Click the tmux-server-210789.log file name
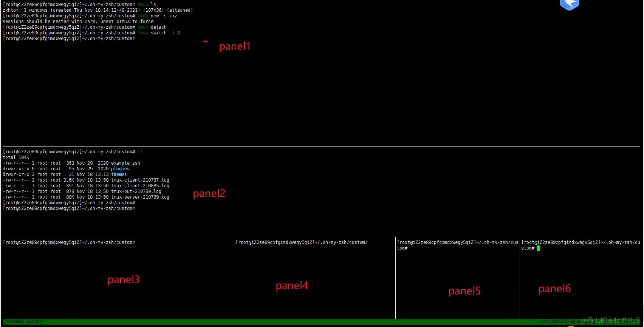The image size is (644, 327). (140, 197)
